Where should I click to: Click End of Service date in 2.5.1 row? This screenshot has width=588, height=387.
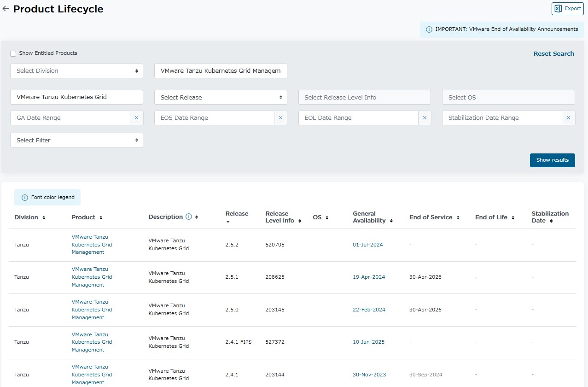tap(425, 277)
